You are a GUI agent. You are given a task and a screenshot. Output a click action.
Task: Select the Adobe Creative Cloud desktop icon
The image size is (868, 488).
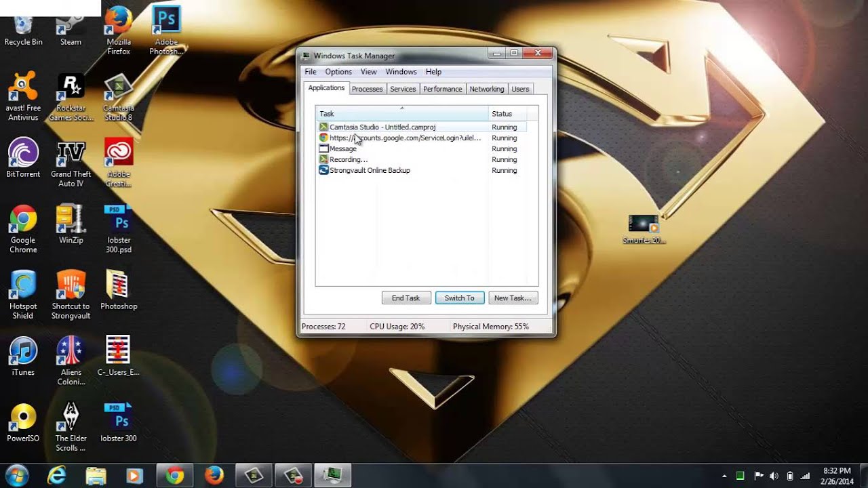click(x=119, y=163)
